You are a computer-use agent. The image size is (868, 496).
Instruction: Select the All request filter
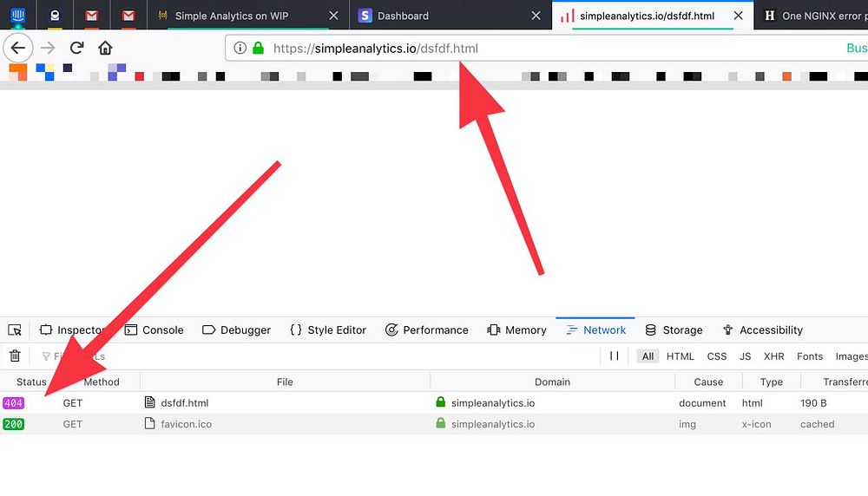tap(648, 356)
